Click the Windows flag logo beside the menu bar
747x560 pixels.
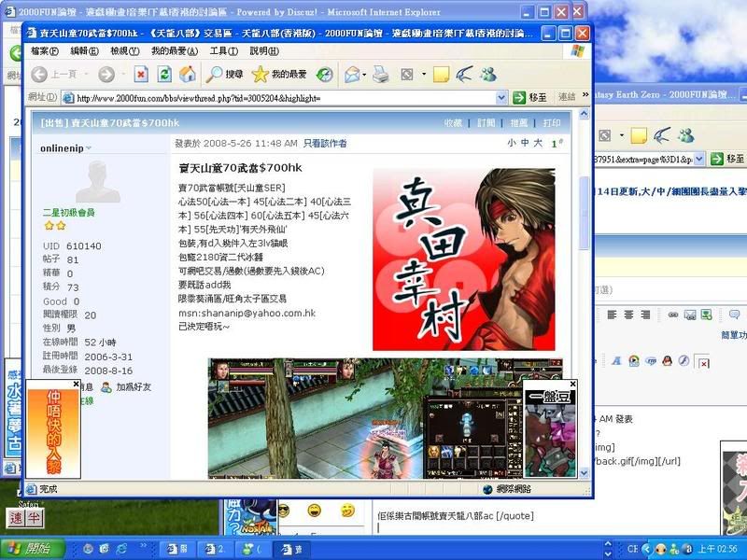point(577,51)
